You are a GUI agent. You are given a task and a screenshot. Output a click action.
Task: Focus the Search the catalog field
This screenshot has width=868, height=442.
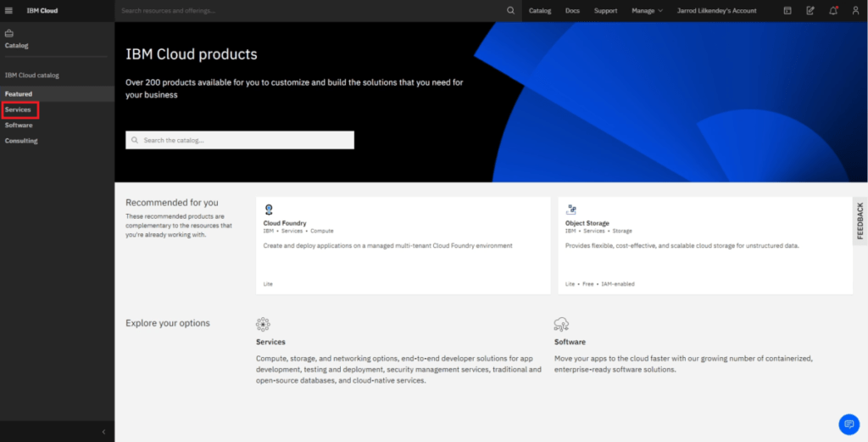[240, 140]
